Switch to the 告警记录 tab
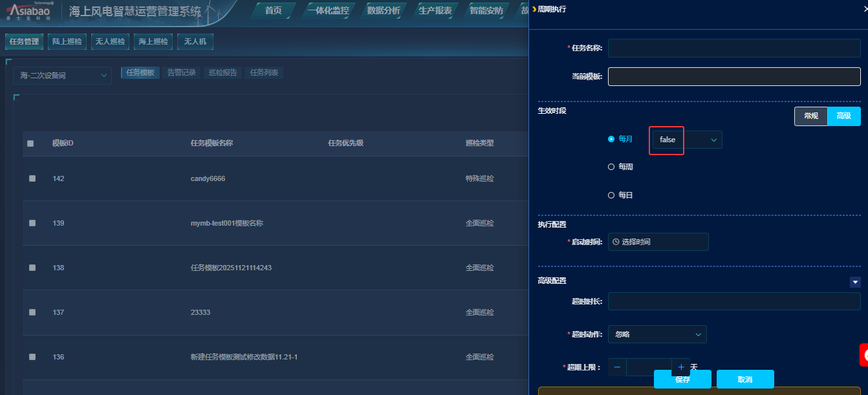 (181, 73)
